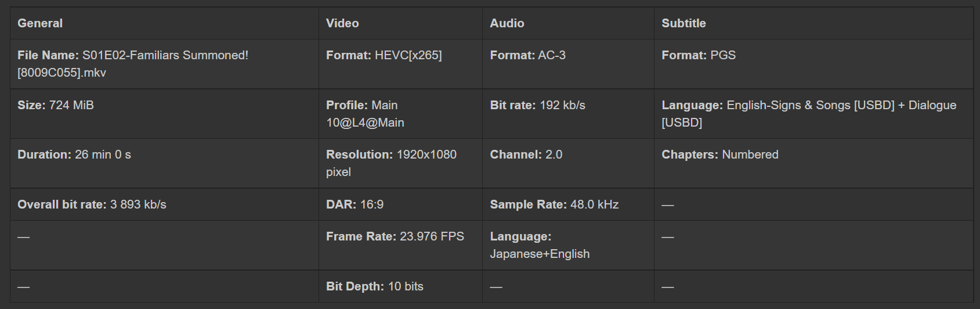Select the Profile Main 10@L4@Main cell
Screen dimensions: 980x309
365,114
